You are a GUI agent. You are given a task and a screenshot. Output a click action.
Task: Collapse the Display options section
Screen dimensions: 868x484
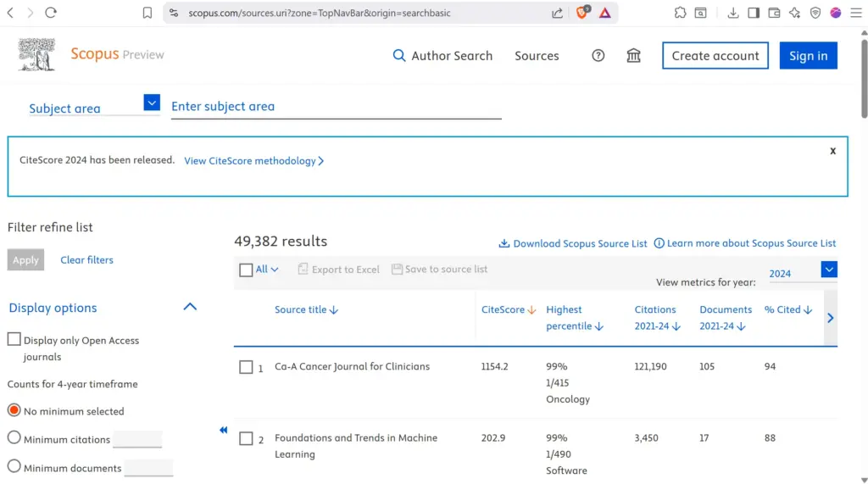190,307
